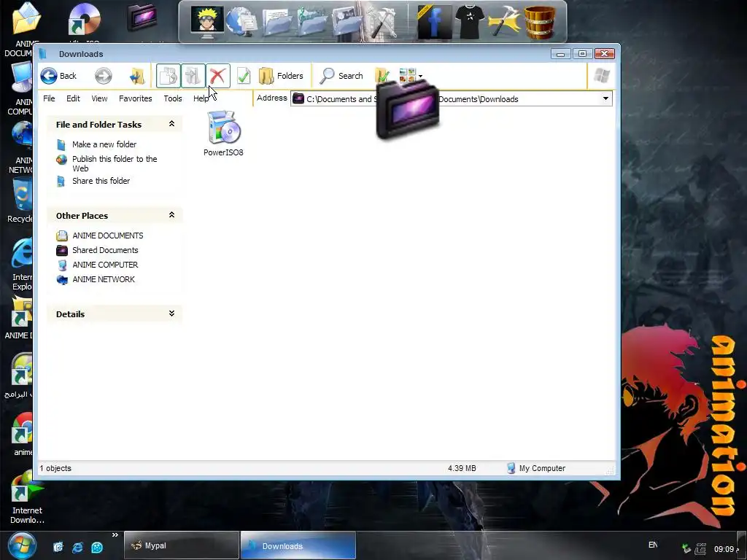Click the Copy To toolbar icon
747x560 pixels.
(193, 76)
